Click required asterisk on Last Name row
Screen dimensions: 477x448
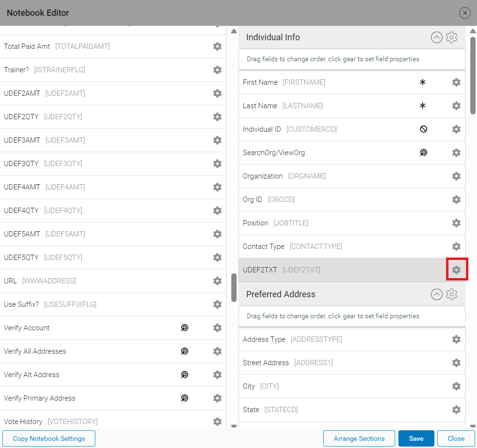[x=422, y=106]
